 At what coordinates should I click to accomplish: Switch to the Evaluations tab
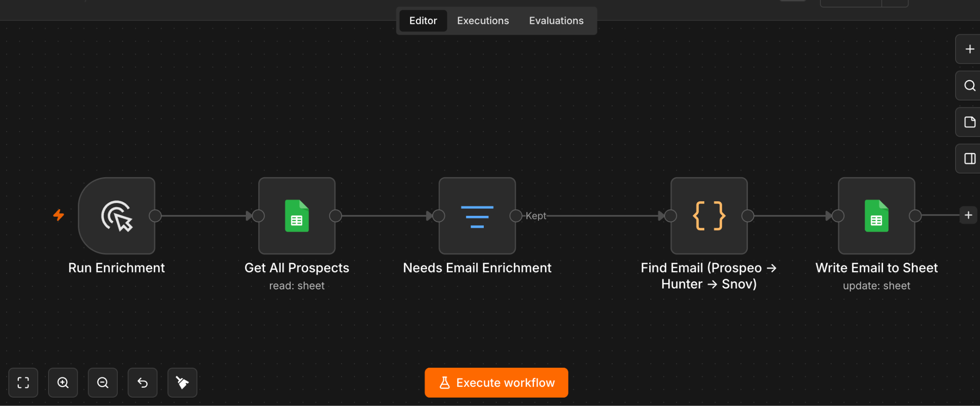click(556, 20)
